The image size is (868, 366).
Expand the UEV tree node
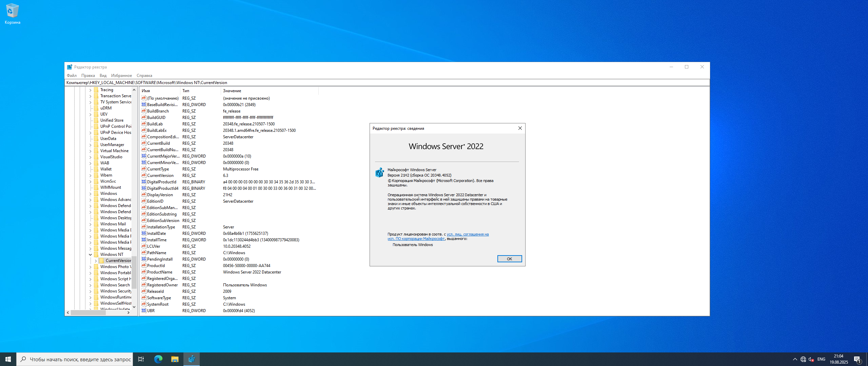click(x=91, y=115)
